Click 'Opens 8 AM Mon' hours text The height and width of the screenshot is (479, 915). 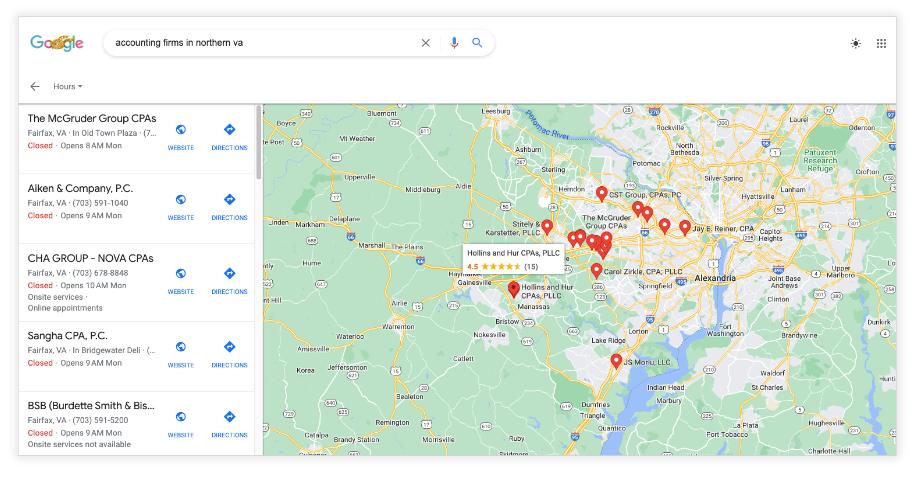point(91,146)
